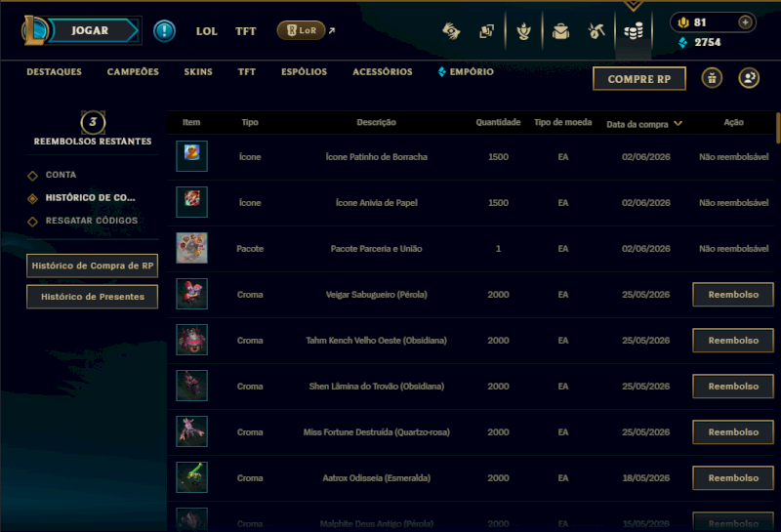
Task: Click the purchase list vertical scrollbar
Action: pyautogui.click(x=778, y=128)
